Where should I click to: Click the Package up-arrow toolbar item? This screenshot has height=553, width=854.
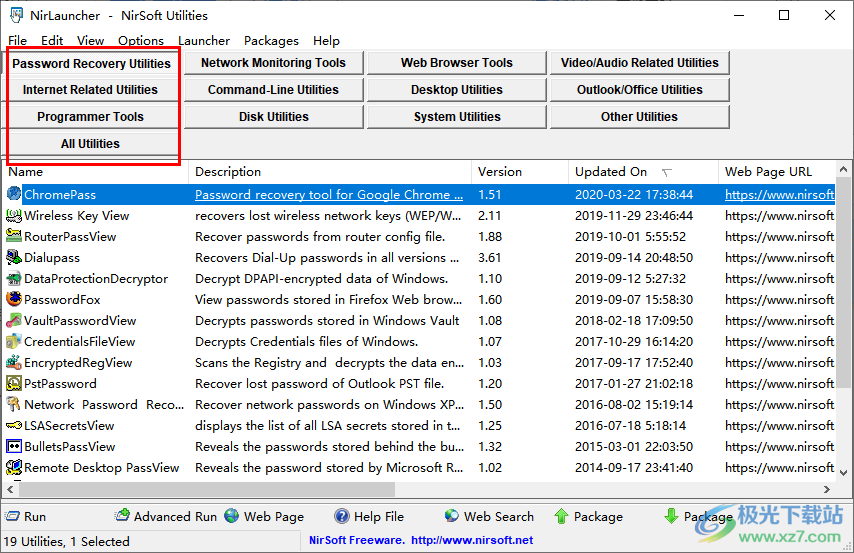pos(588,516)
